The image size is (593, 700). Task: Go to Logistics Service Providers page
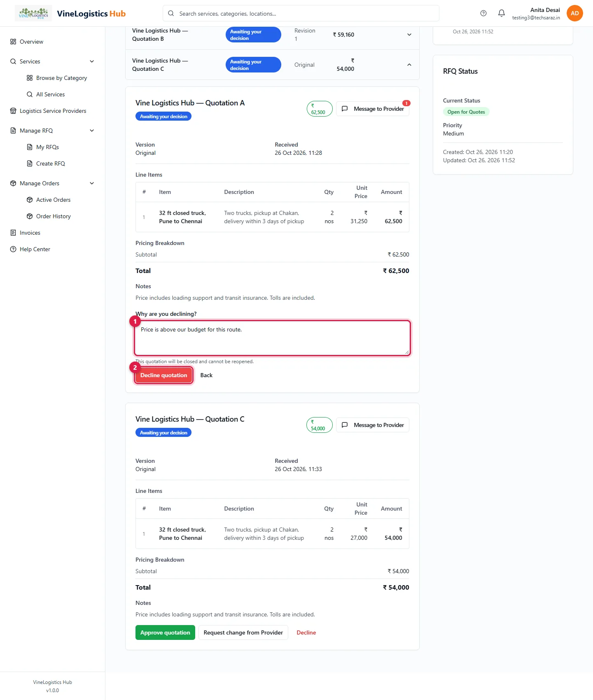[x=52, y=111]
